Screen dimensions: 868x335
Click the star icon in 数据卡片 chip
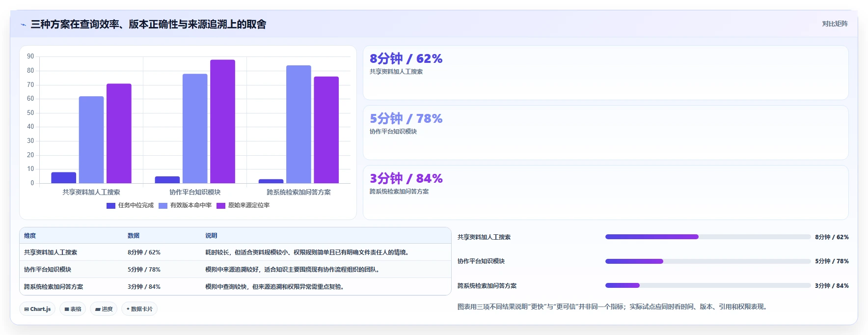click(128, 309)
